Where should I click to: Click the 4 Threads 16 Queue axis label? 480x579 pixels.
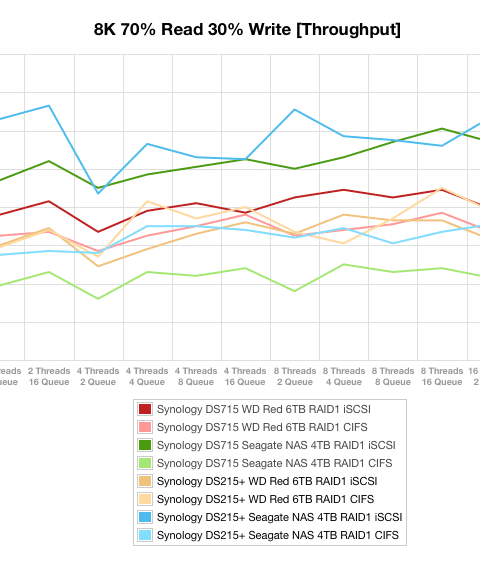245,376
